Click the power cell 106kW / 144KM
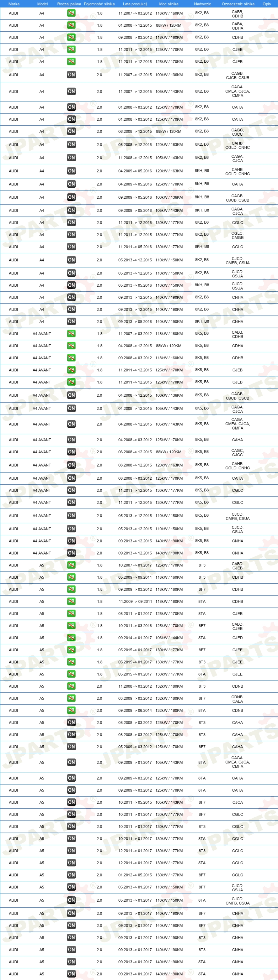The width and height of the screenshot is (278, 980). click(x=169, y=638)
